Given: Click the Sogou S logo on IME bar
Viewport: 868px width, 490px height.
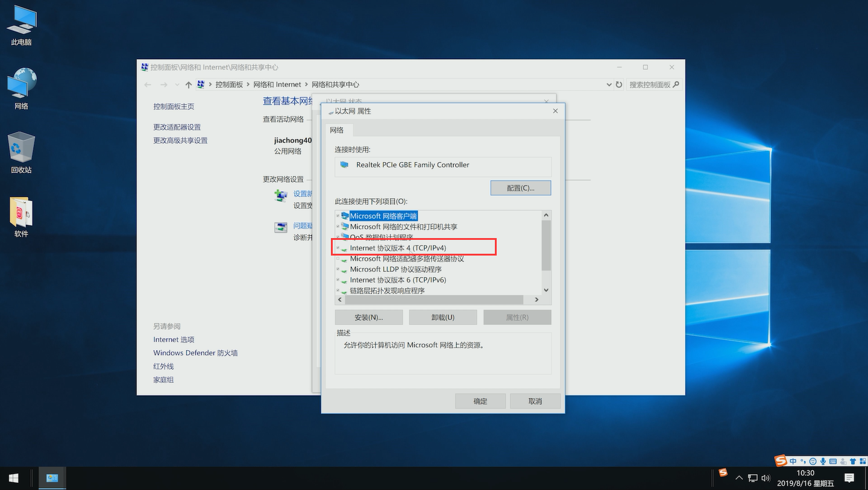Looking at the screenshot, I should (x=781, y=461).
